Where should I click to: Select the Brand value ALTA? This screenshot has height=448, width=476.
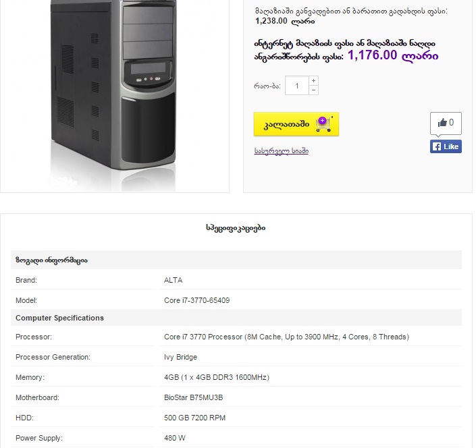coord(173,280)
